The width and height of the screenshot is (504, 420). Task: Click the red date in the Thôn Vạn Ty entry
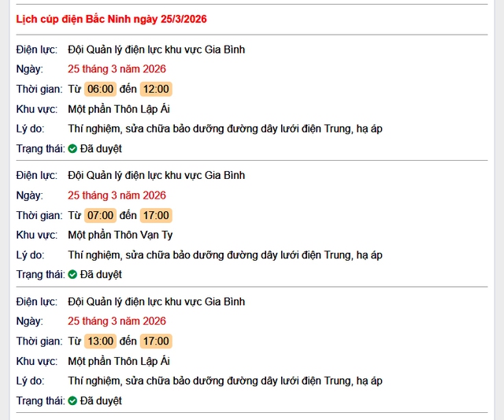(117, 195)
